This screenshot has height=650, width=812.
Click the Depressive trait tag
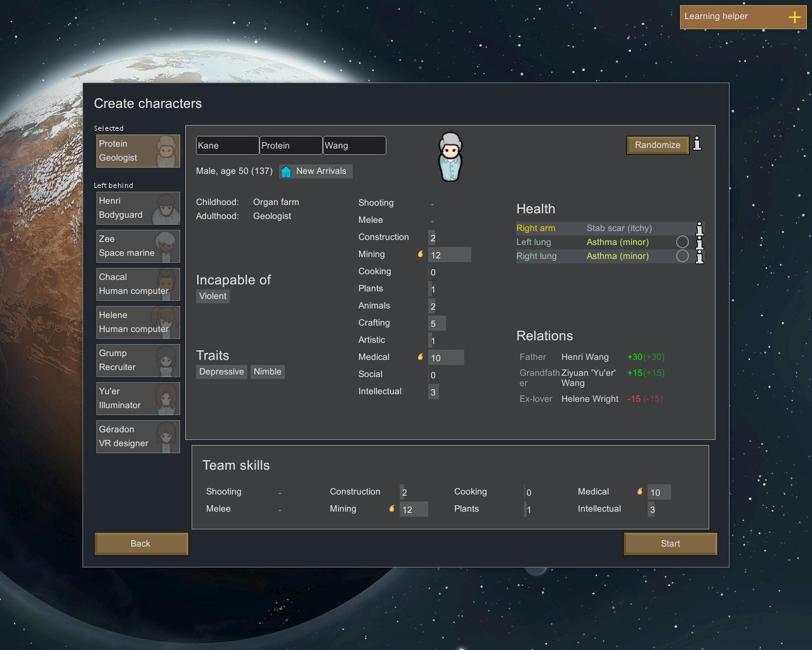[x=221, y=371]
